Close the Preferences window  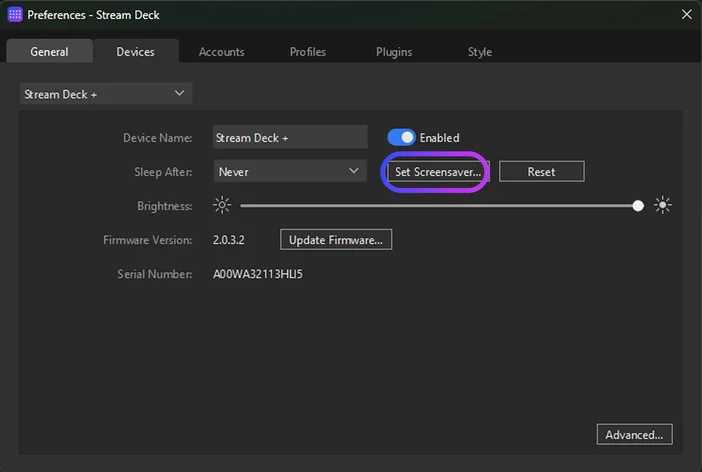(686, 14)
